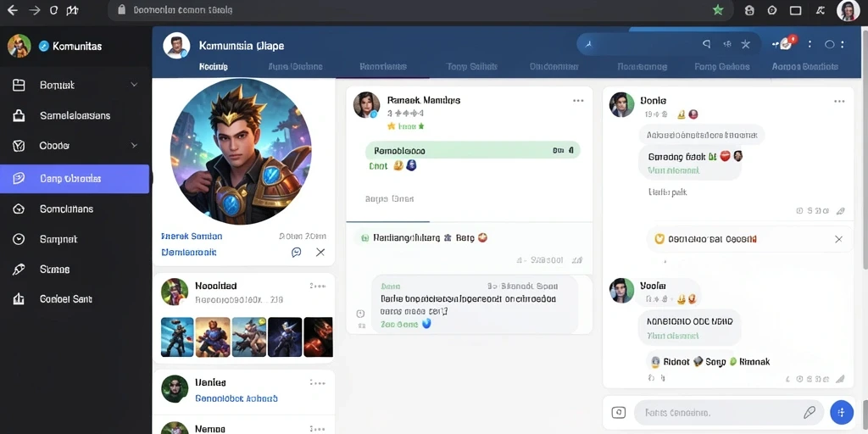This screenshot has height=434, width=868.
Task: Click the round blue send button
Action: pos(842,413)
